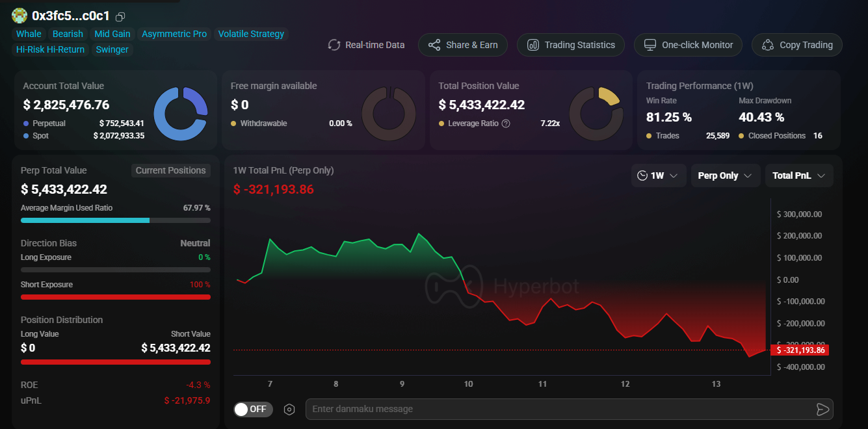
Task: Click the wallet avatar icon
Action: (x=20, y=16)
